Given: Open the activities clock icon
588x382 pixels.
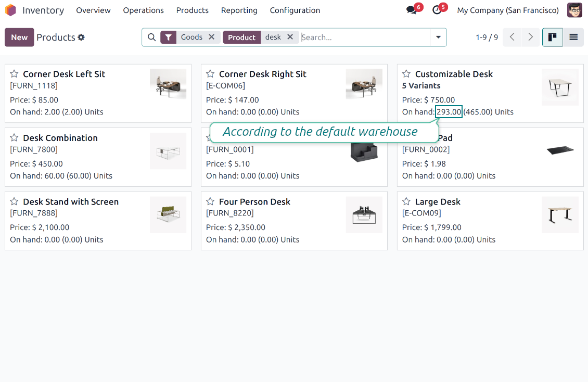Looking at the screenshot, I should 437,10.
